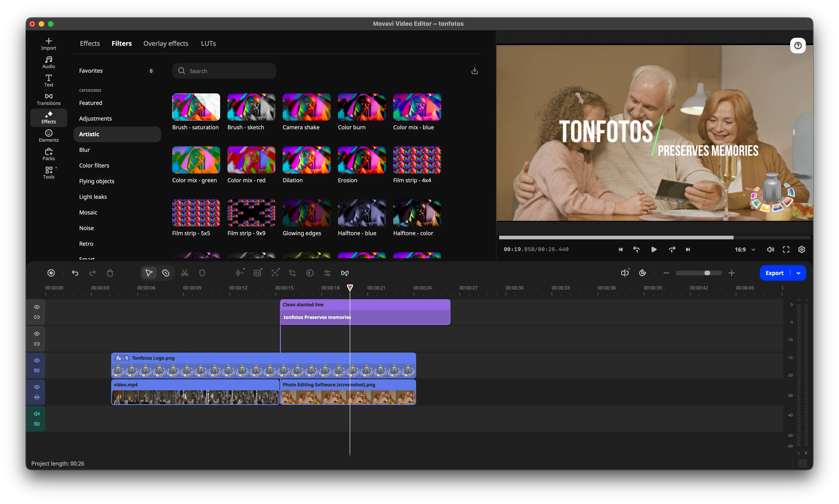Click the filter Search field

point(224,71)
